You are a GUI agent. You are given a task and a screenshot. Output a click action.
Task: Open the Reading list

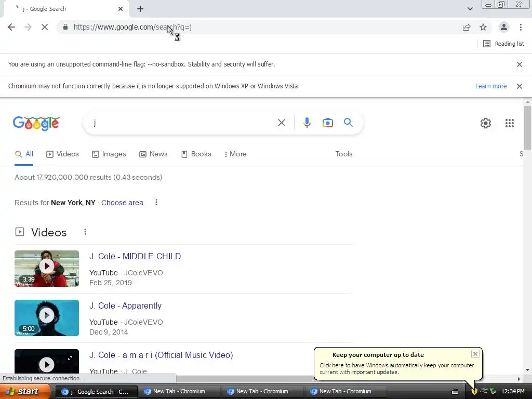click(503, 44)
